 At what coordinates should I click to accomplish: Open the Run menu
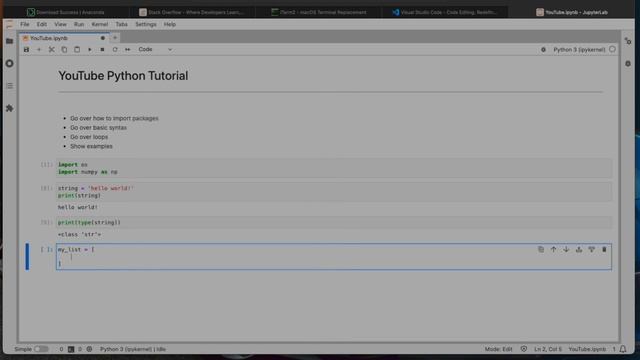click(79, 24)
